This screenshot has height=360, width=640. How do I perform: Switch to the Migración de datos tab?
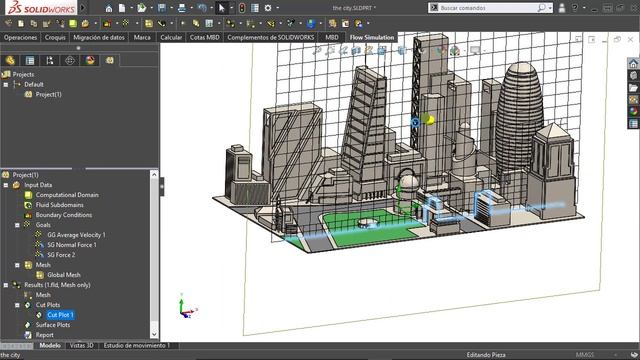pos(99,38)
